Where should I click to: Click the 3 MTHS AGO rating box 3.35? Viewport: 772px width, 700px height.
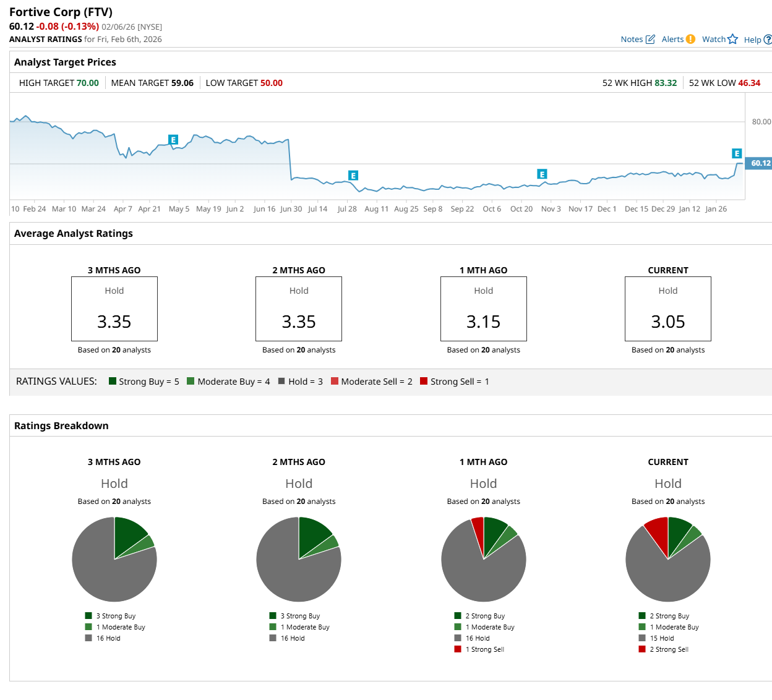(x=114, y=309)
